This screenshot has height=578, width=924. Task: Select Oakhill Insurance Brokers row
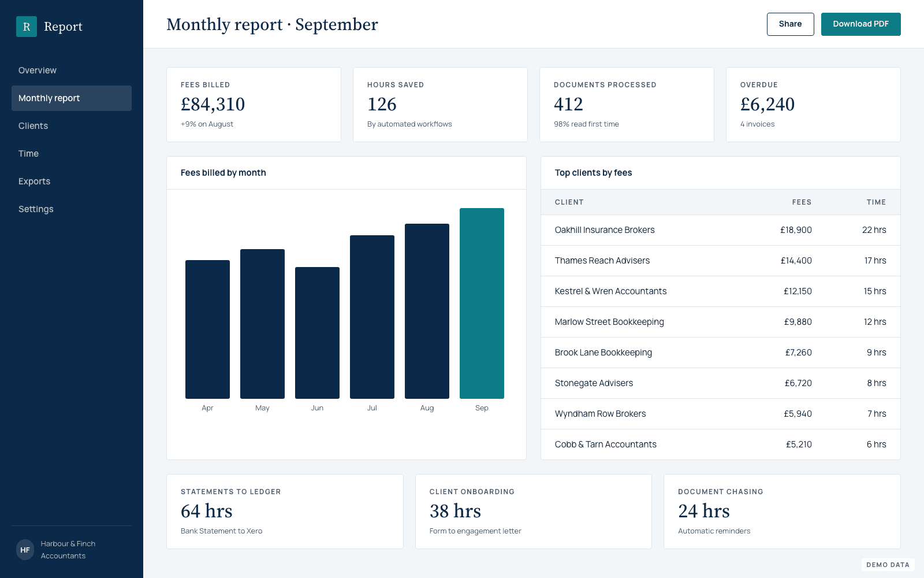click(x=721, y=230)
